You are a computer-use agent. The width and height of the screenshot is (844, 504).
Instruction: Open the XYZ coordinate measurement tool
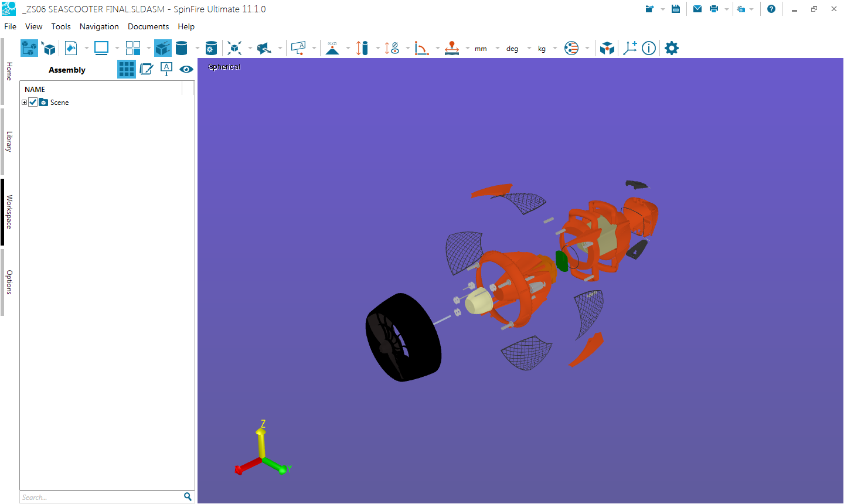click(332, 48)
